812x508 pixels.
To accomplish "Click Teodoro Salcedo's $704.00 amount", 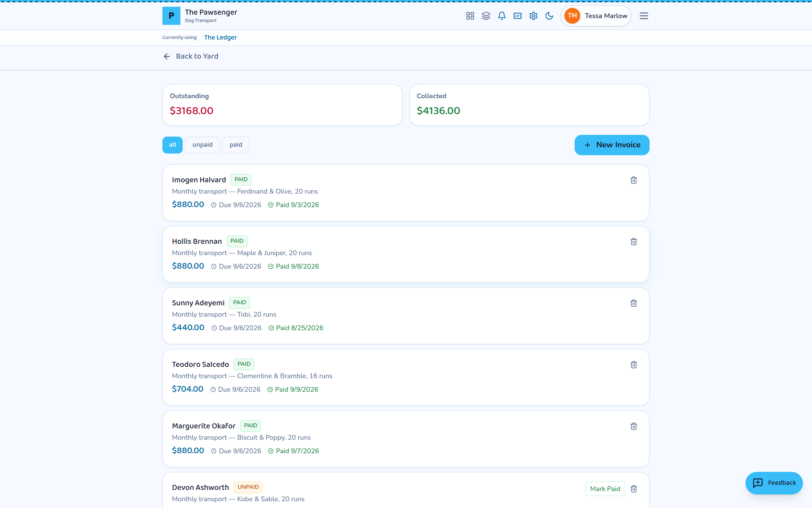I will (x=187, y=389).
